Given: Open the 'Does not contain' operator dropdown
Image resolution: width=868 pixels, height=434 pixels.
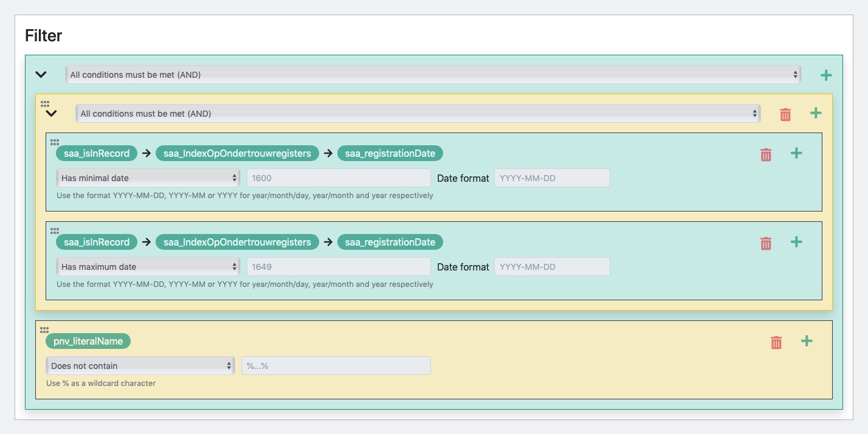Looking at the screenshot, I should (140, 366).
